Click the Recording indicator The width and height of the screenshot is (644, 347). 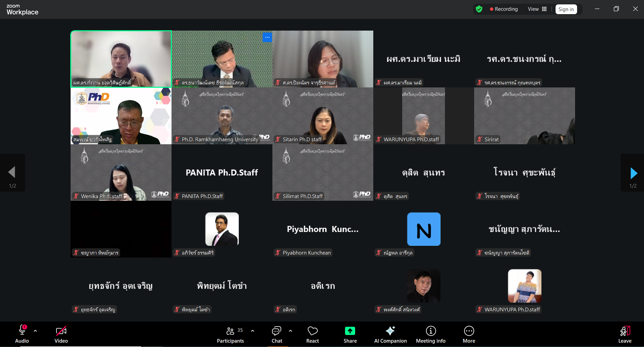tap(503, 9)
